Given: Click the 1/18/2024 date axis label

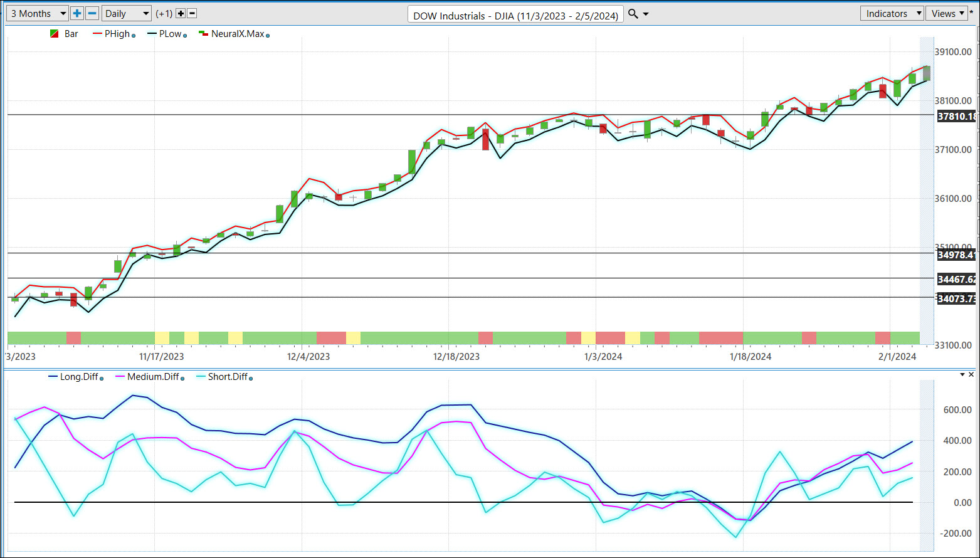Looking at the screenshot, I should pyautogui.click(x=751, y=357).
